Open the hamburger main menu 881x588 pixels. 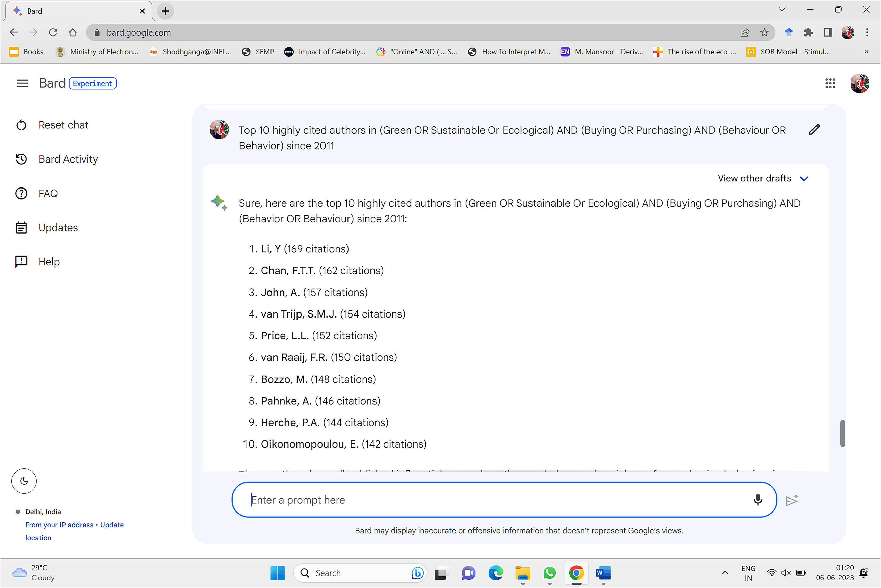pos(23,83)
